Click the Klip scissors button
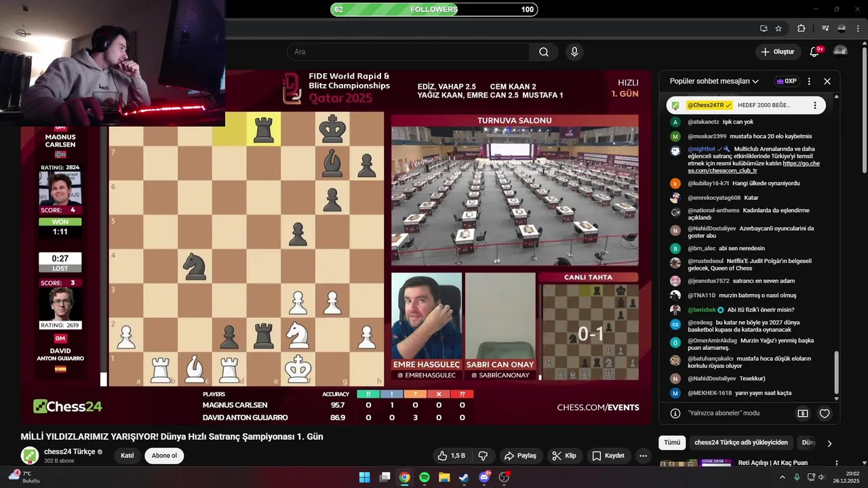The image size is (868, 488). click(x=564, y=455)
